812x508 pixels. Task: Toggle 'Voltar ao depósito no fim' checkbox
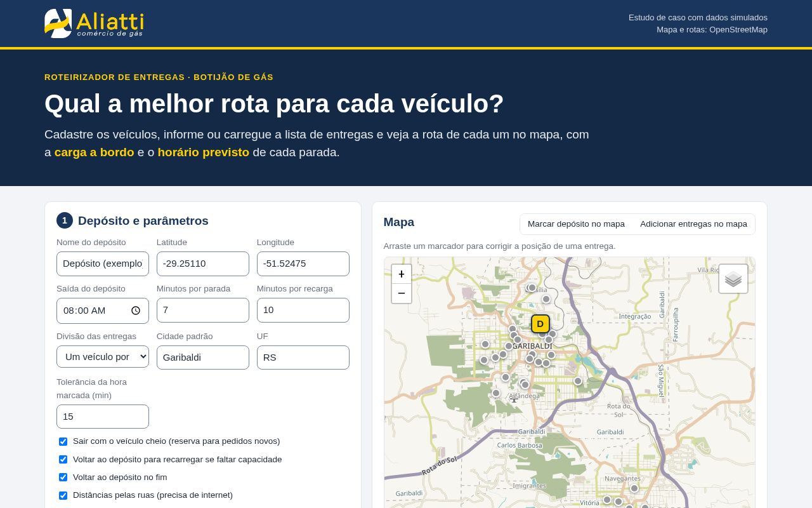click(63, 477)
